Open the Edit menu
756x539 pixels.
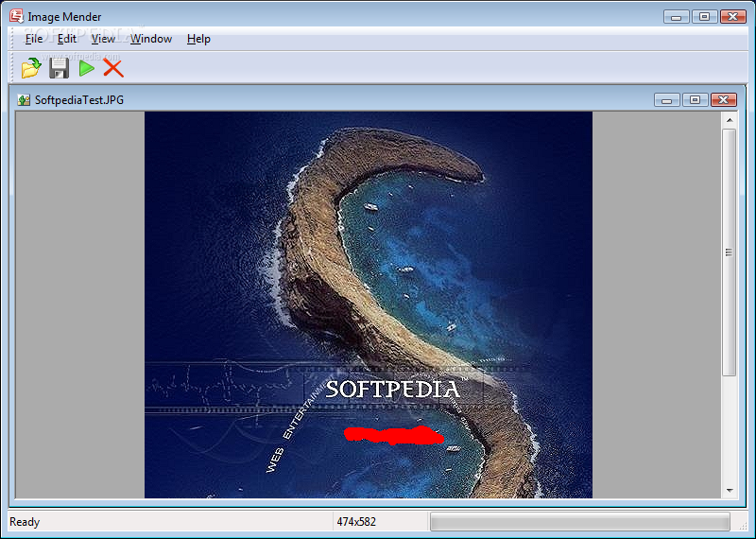(66, 39)
